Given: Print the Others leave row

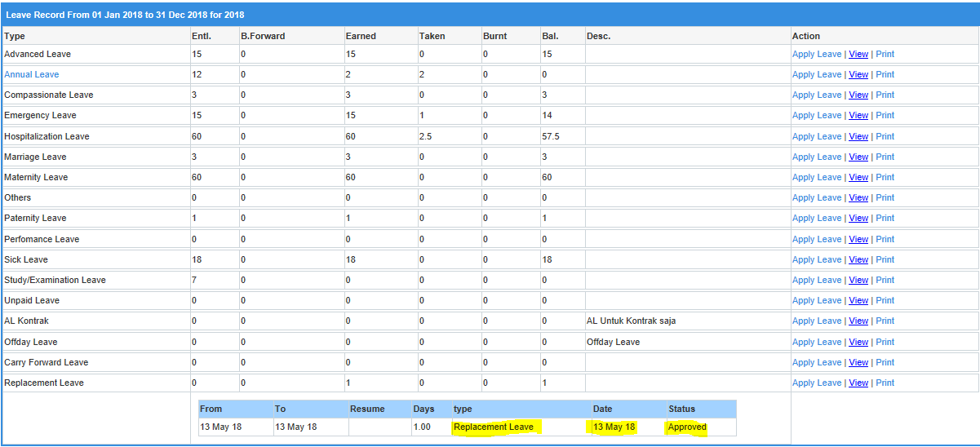Looking at the screenshot, I should point(885,197).
